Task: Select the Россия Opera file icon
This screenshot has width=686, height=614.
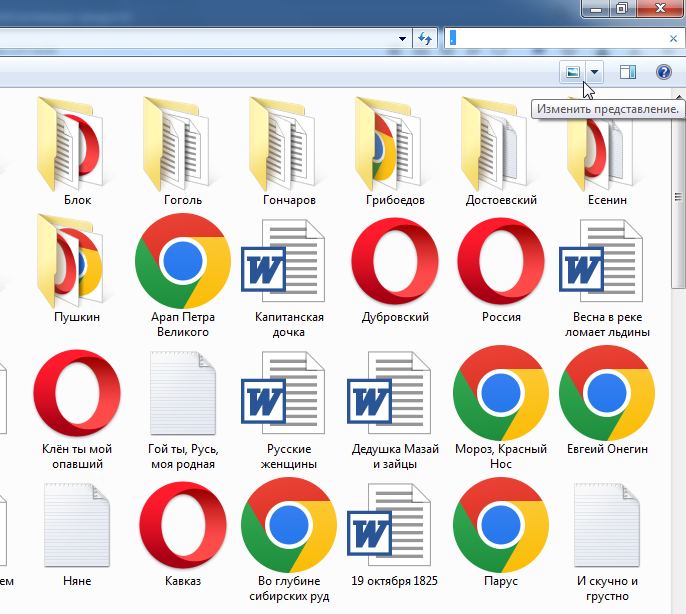Action: click(x=501, y=261)
